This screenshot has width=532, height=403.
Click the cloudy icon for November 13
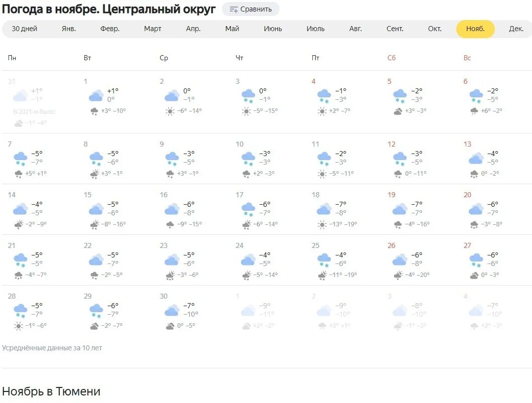click(476, 158)
